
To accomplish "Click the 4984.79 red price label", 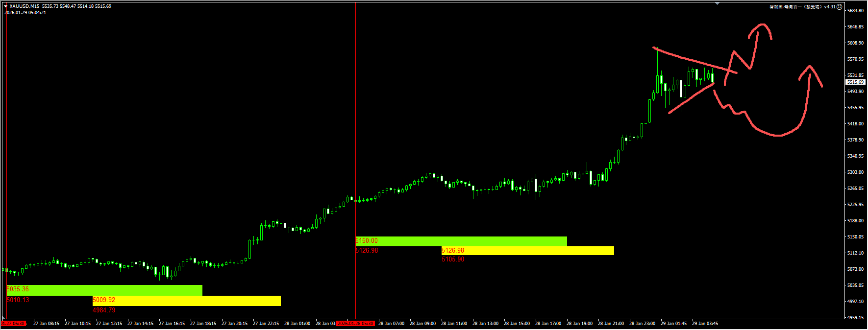I will coord(104,310).
